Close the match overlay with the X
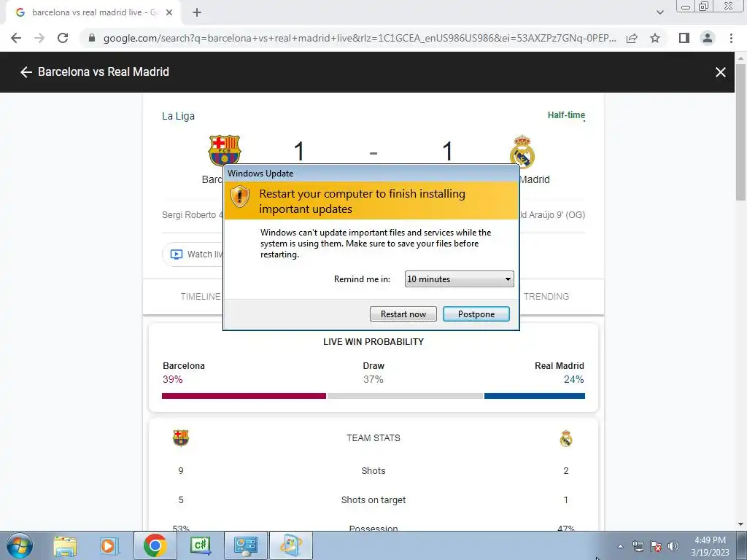This screenshot has width=747, height=560. [720, 72]
